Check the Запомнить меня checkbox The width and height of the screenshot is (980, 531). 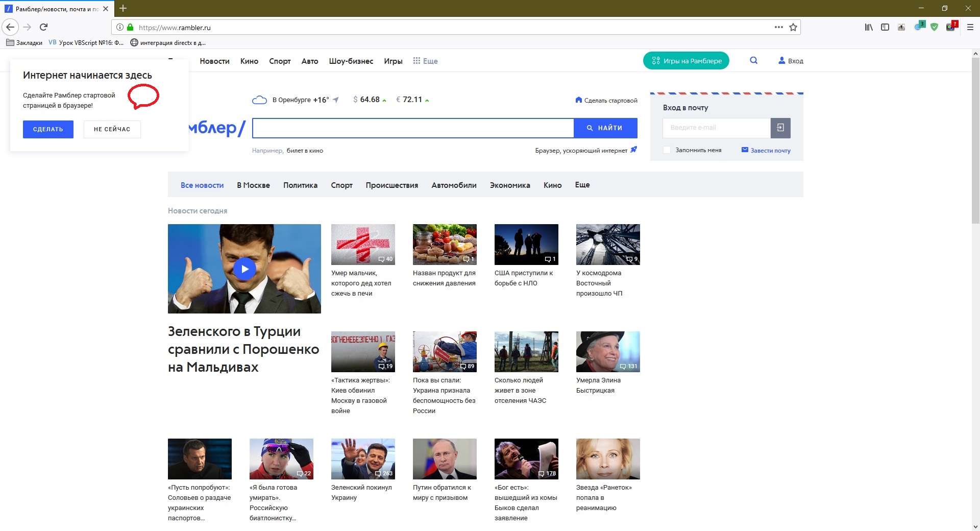click(x=667, y=150)
